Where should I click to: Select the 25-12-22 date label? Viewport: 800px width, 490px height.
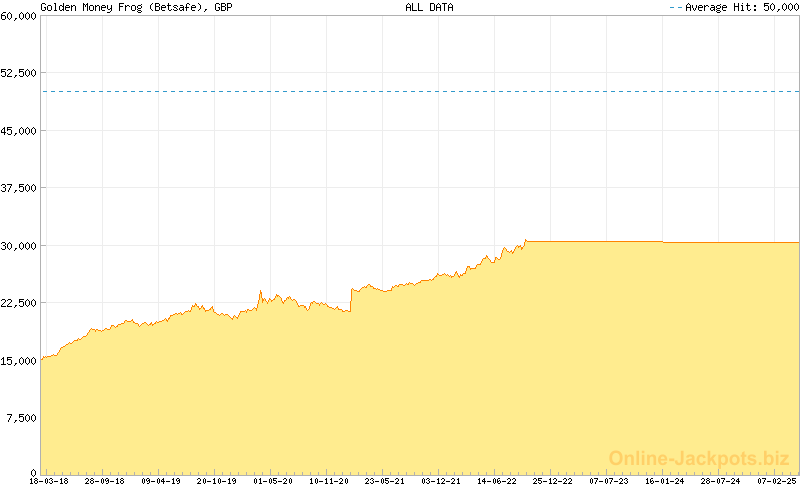pyautogui.click(x=553, y=481)
